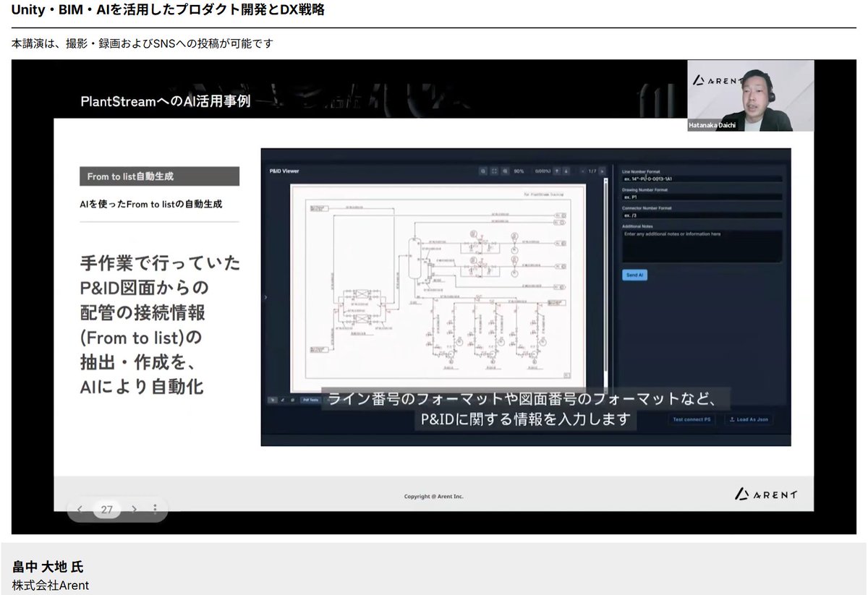Click the speaker video thumbnail of Hatanaka Daichi

pyautogui.click(x=750, y=95)
